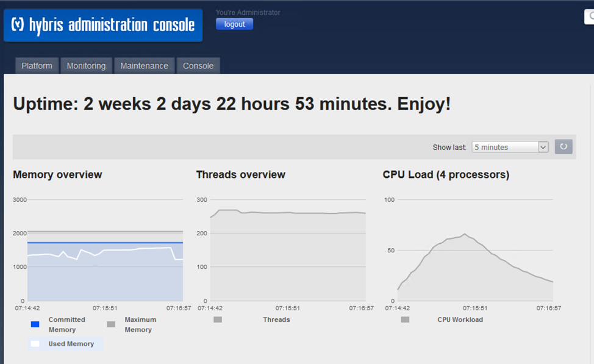Click the 300 axis label in Threads chart
The image size is (594, 364).
coord(202,199)
